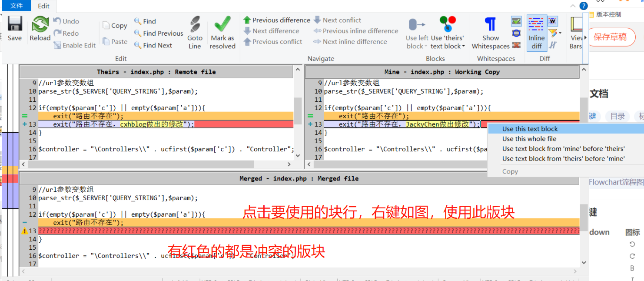The image size is (644, 281).
Task: Toggle ignore whitespace changes blue circle option
Action: (x=516, y=33)
